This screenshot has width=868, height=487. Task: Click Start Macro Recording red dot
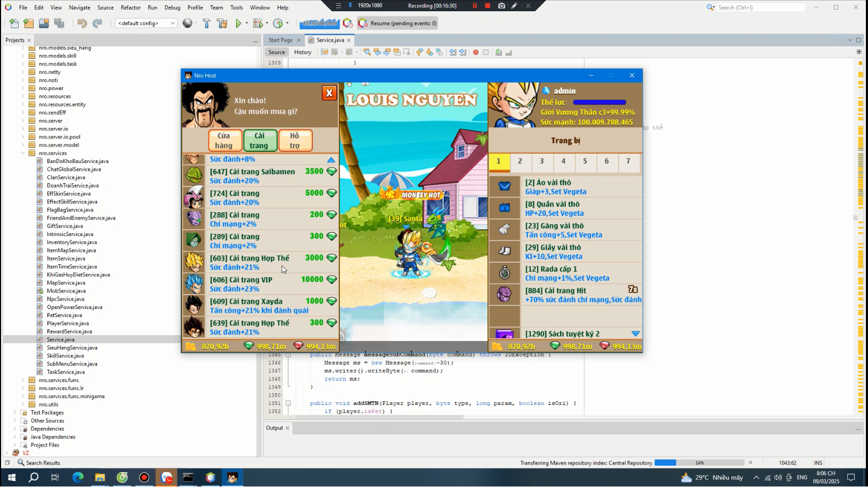click(476, 52)
